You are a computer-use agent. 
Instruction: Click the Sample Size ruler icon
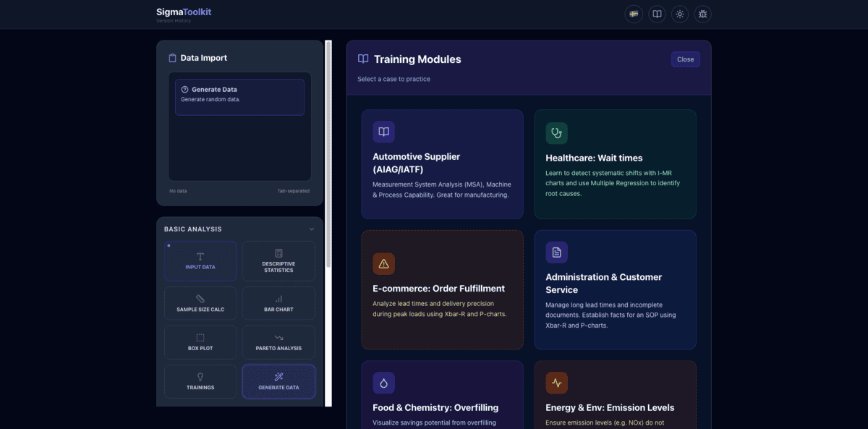pyautogui.click(x=200, y=299)
